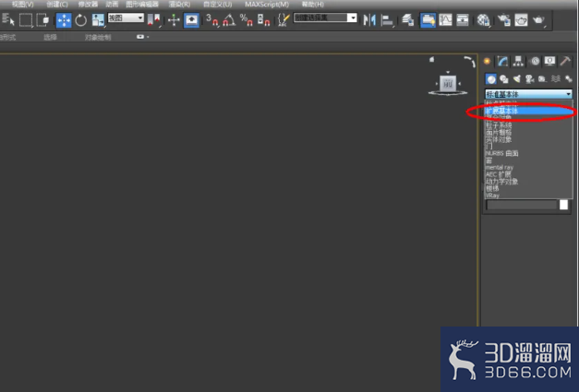Switch to the Display command panel tab

[549, 61]
